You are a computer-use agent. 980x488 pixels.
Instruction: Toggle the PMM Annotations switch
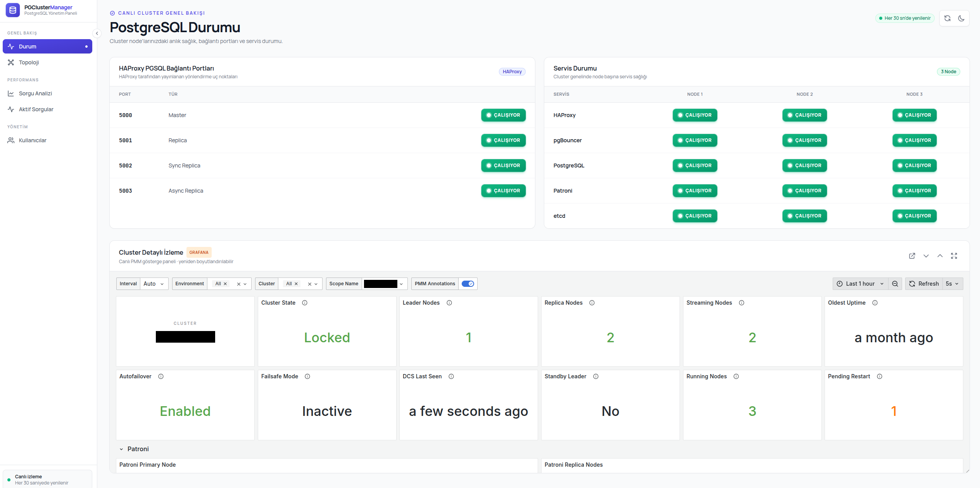coord(468,284)
